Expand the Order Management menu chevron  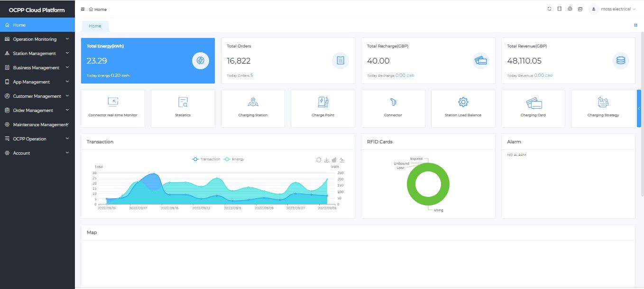pyautogui.click(x=67, y=110)
